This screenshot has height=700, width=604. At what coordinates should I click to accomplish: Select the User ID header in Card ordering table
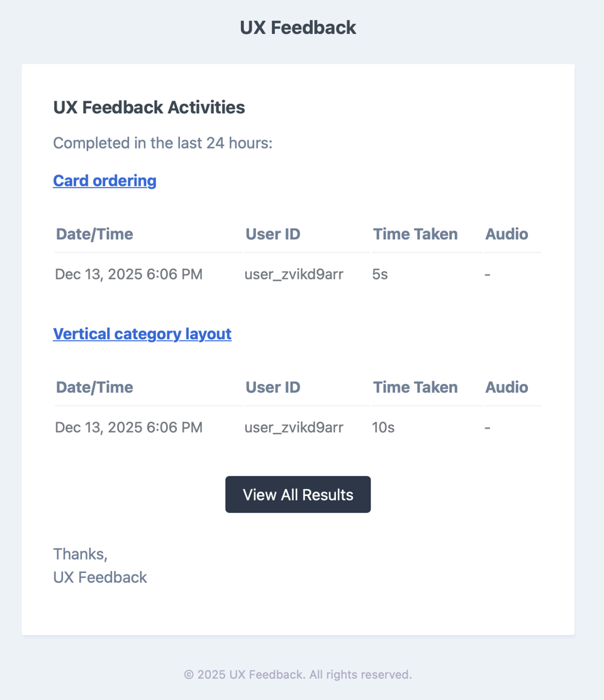(x=272, y=234)
